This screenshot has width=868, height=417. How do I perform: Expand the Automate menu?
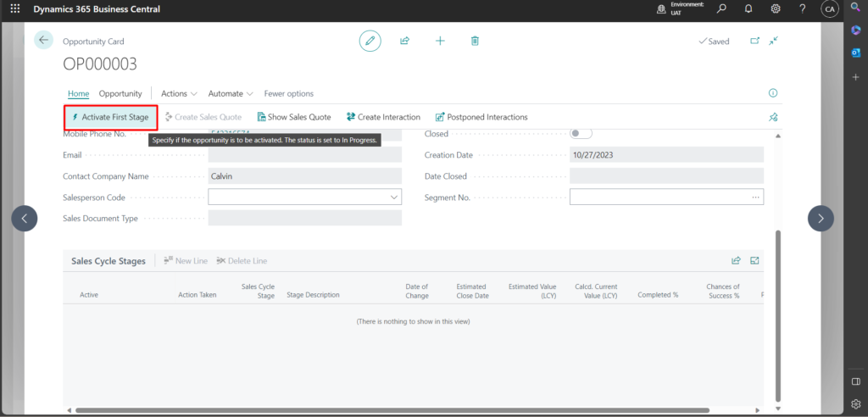coord(231,93)
